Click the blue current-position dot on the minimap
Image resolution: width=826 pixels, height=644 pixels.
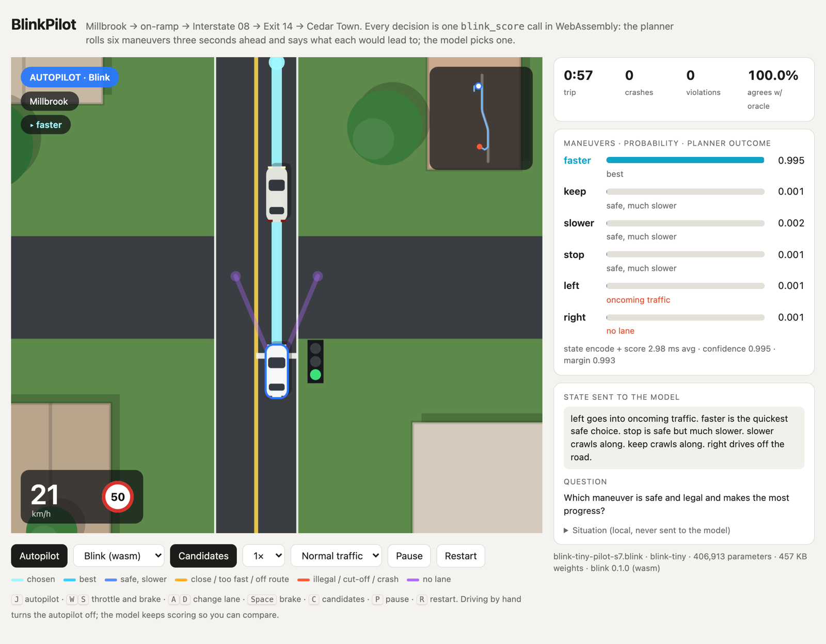(x=479, y=86)
